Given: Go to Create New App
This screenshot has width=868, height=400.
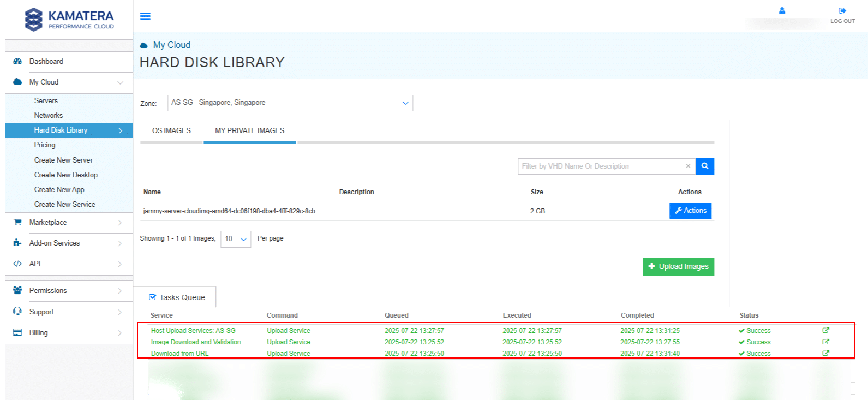Looking at the screenshot, I should click(x=59, y=190).
